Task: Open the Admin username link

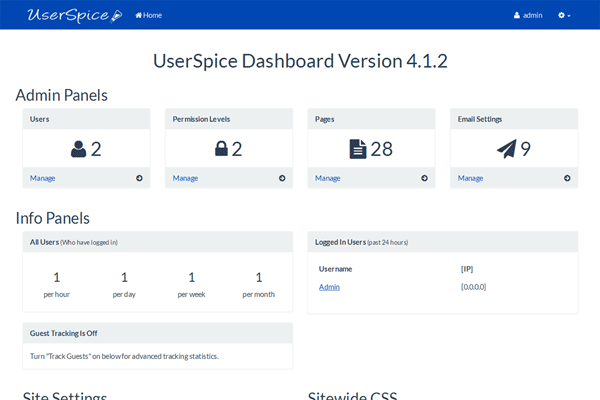Action: [329, 287]
